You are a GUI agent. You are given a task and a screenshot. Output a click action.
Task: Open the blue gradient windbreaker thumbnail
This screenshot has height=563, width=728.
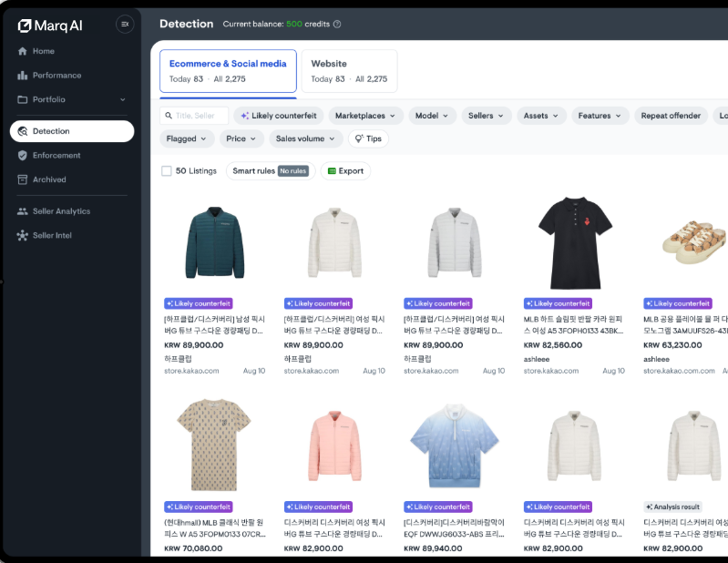tap(455, 445)
